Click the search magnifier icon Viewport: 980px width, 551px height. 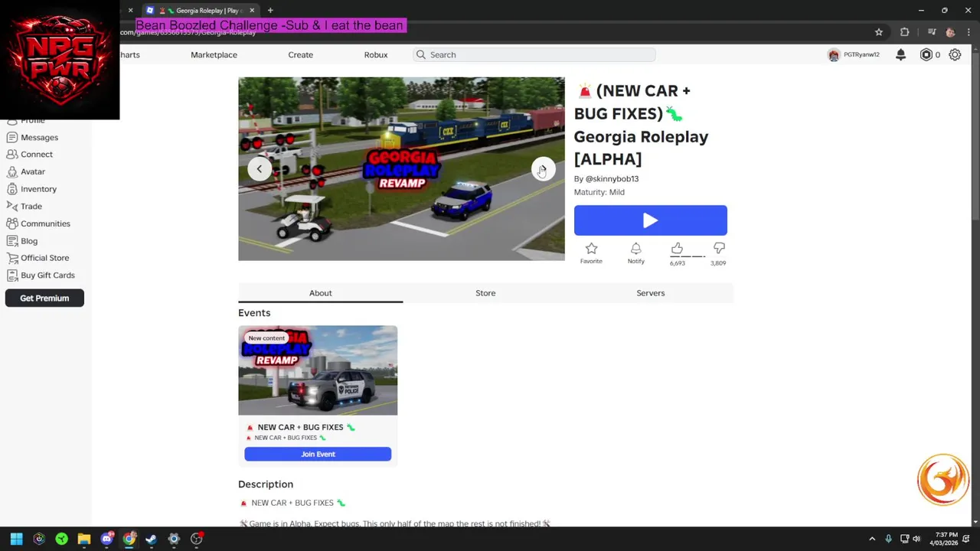pyautogui.click(x=421, y=54)
